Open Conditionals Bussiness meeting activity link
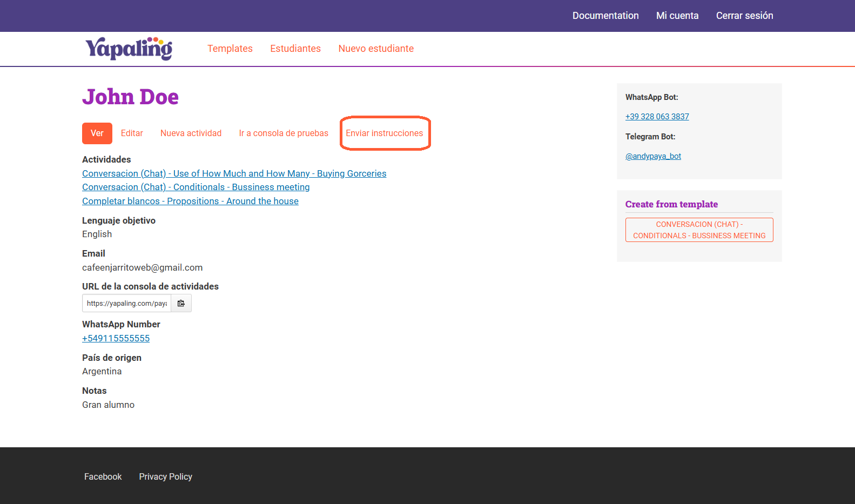Viewport: 855px width, 504px height. click(196, 187)
